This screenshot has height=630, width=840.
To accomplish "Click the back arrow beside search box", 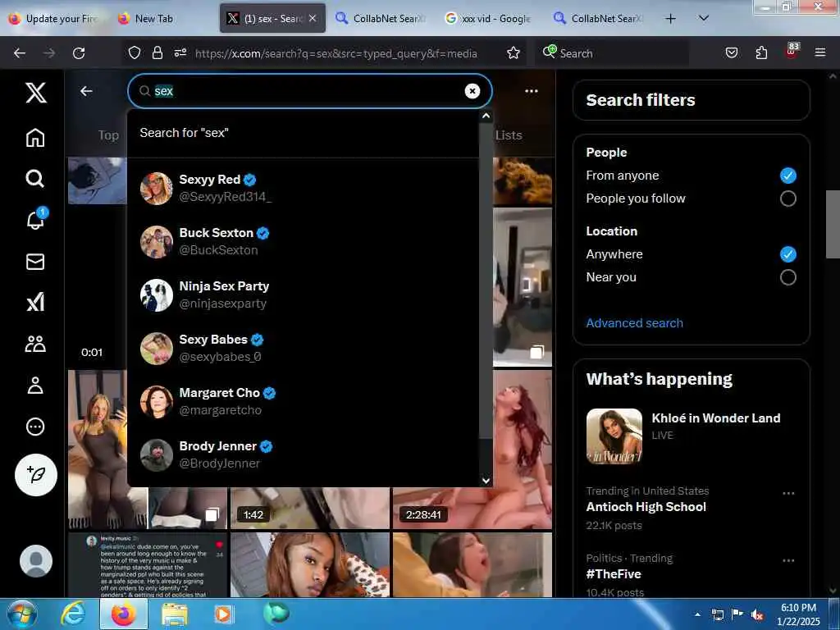I will (x=86, y=91).
